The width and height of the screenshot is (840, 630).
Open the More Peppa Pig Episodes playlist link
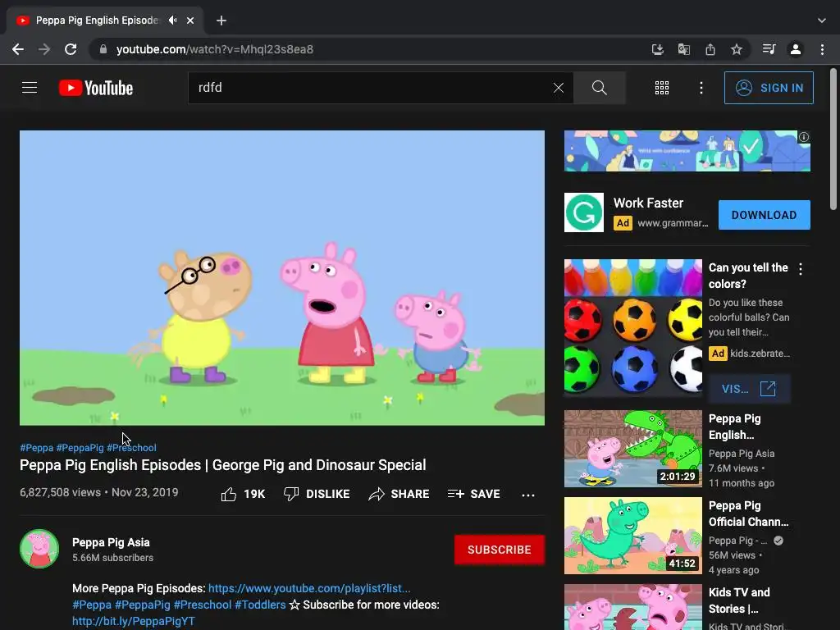(x=309, y=588)
